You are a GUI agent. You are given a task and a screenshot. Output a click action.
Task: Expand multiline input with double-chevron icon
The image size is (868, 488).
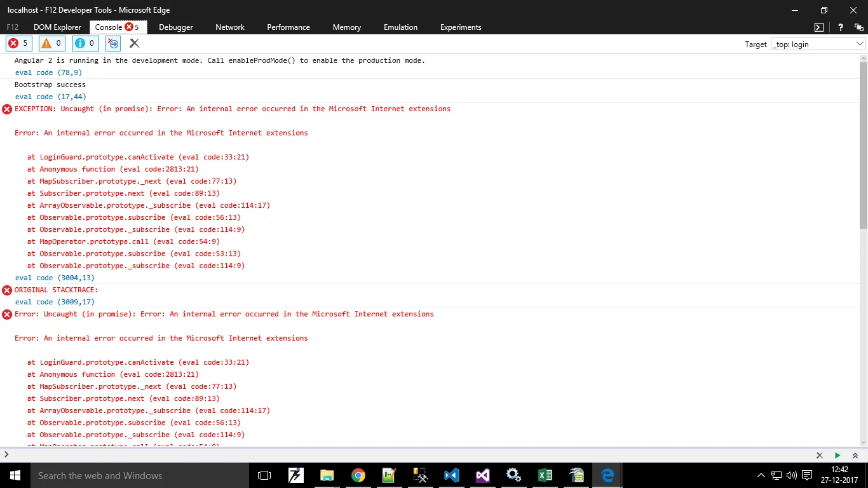(855, 456)
